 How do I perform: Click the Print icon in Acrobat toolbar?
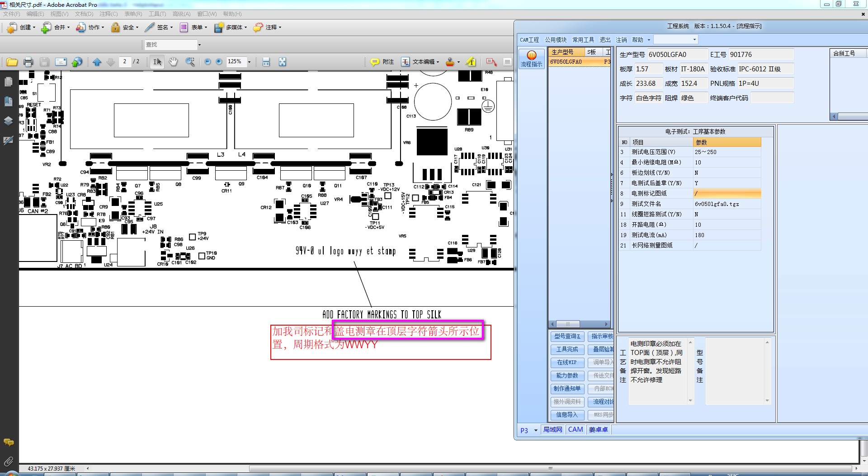tap(28, 62)
